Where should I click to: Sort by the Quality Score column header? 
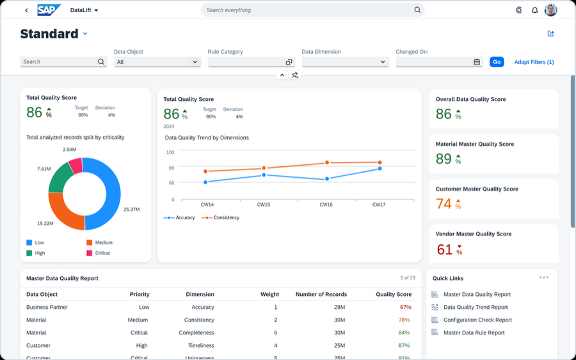pos(393,294)
